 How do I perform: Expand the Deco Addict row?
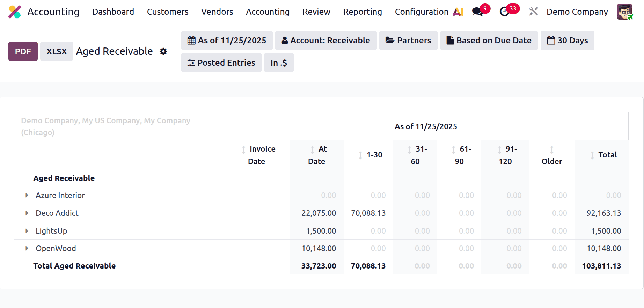pos(27,213)
